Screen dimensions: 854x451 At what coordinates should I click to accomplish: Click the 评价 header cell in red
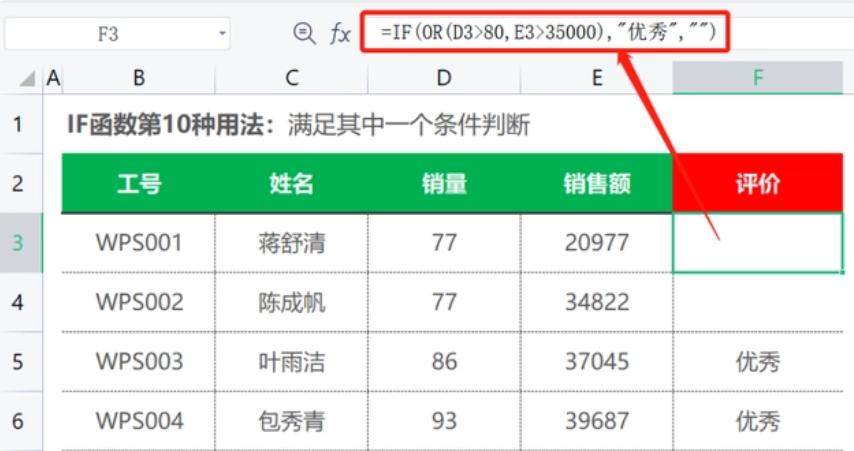click(x=757, y=183)
